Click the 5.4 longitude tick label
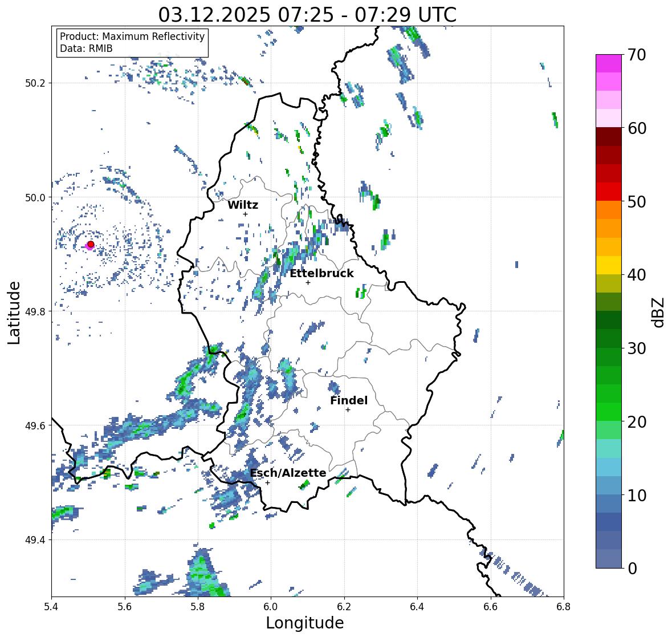672x637 pixels. 51,607
